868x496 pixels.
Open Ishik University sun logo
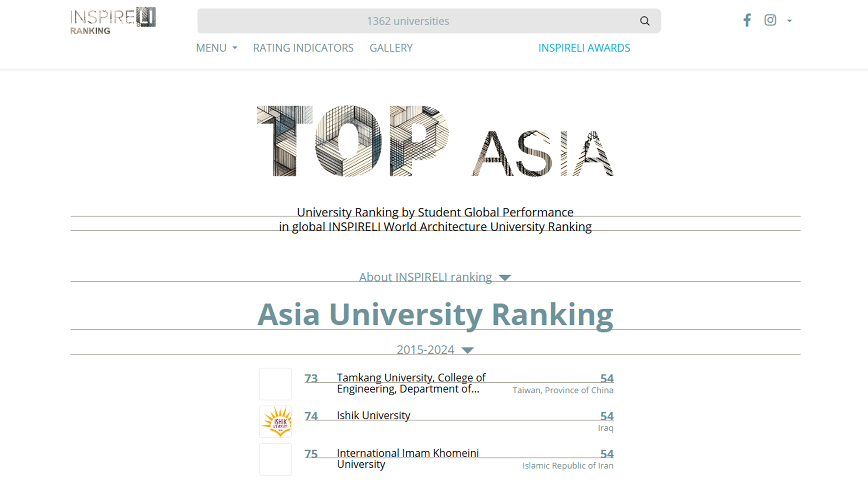275,422
